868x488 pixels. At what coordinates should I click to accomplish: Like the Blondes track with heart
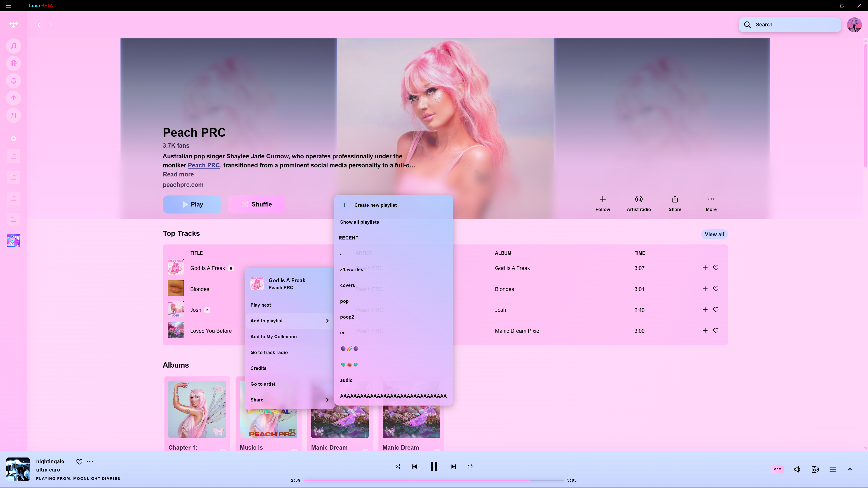pyautogui.click(x=716, y=289)
